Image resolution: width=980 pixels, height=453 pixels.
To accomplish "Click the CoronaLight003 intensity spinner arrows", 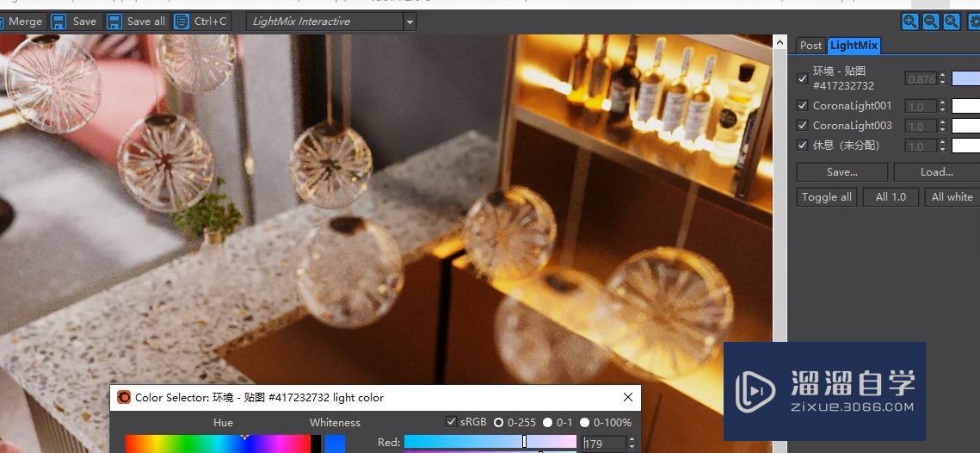I will [x=942, y=126].
